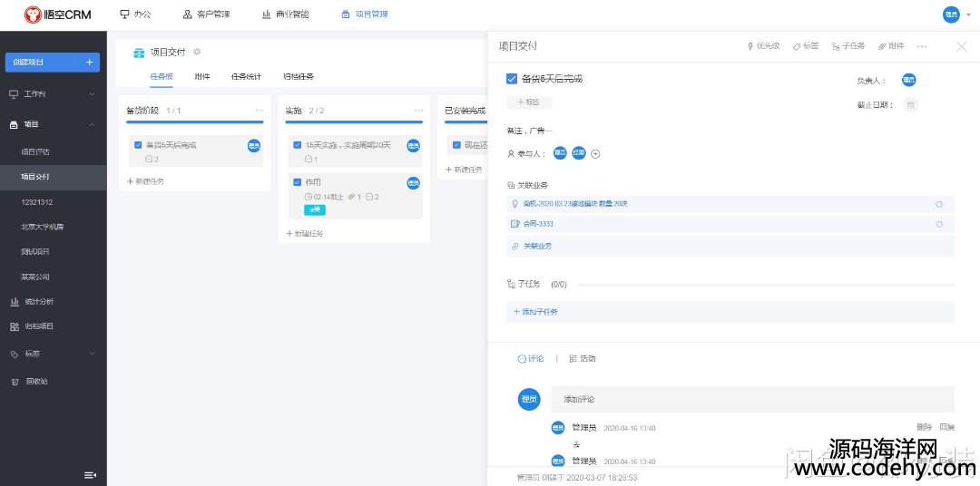Open the 回收站 recycle bin in sidebar

click(x=36, y=381)
